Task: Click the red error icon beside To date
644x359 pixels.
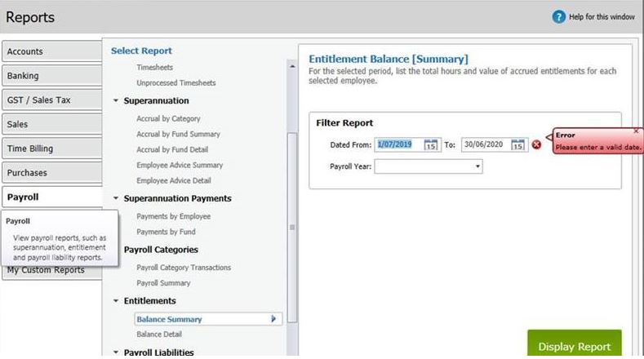Action: 536,145
